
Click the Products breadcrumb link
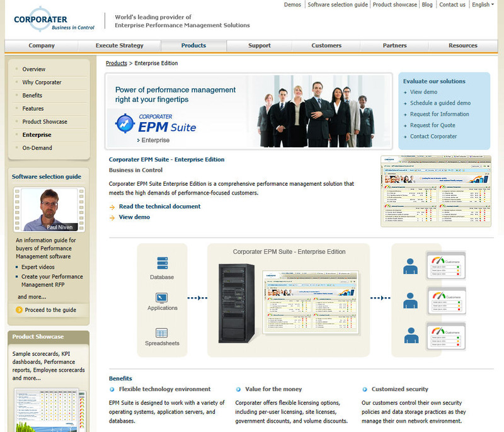point(117,64)
